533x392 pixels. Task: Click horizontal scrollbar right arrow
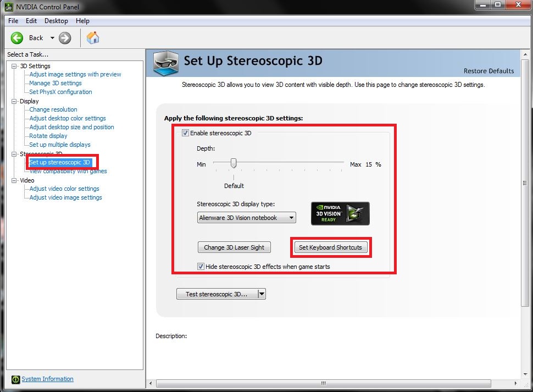tap(516, 384)
